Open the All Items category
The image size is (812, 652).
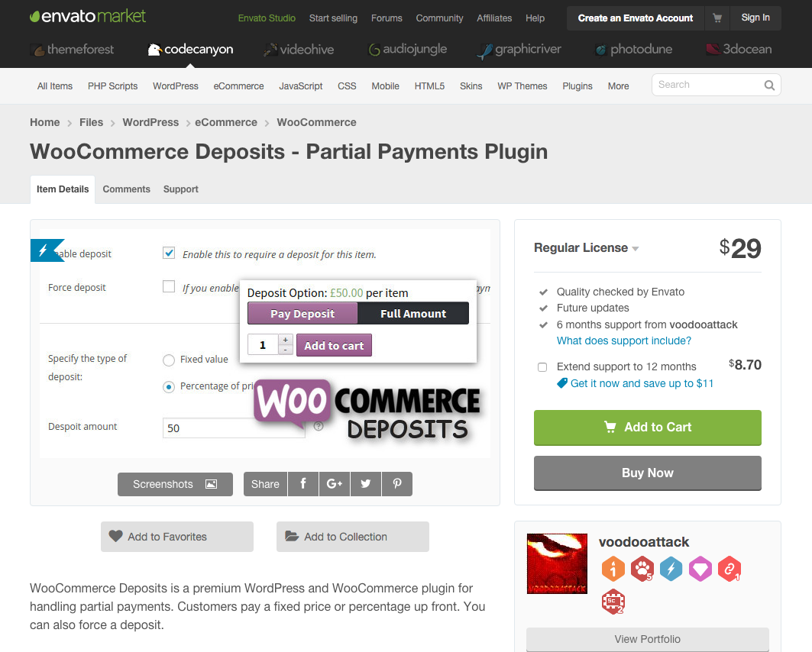tap(55, 86)
